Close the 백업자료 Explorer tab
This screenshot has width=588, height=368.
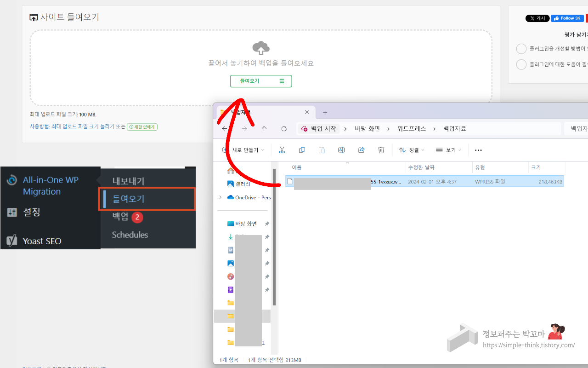[307, 112]
